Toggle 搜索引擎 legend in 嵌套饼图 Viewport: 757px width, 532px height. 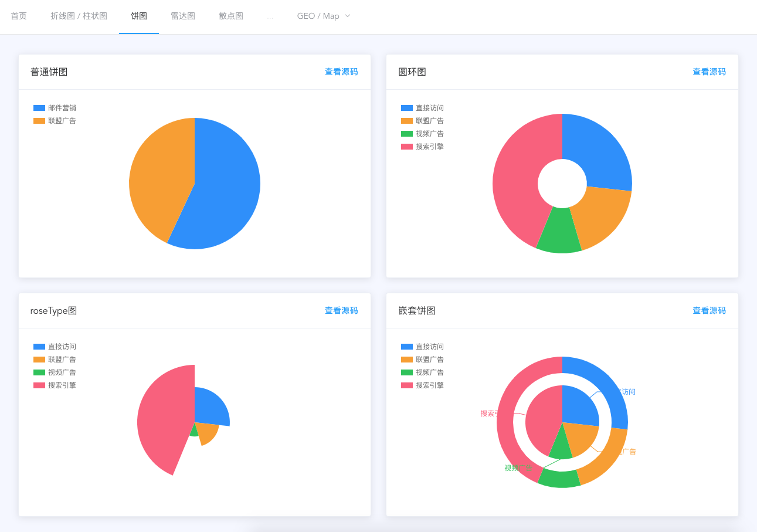click(422, 385)
